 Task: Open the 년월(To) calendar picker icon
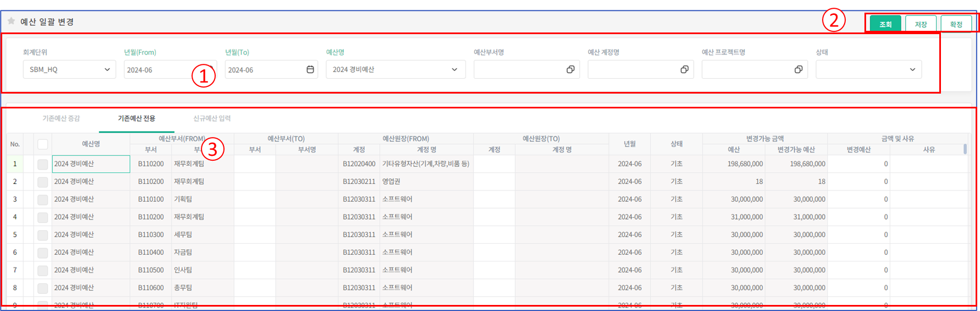(x=310, y=69)
